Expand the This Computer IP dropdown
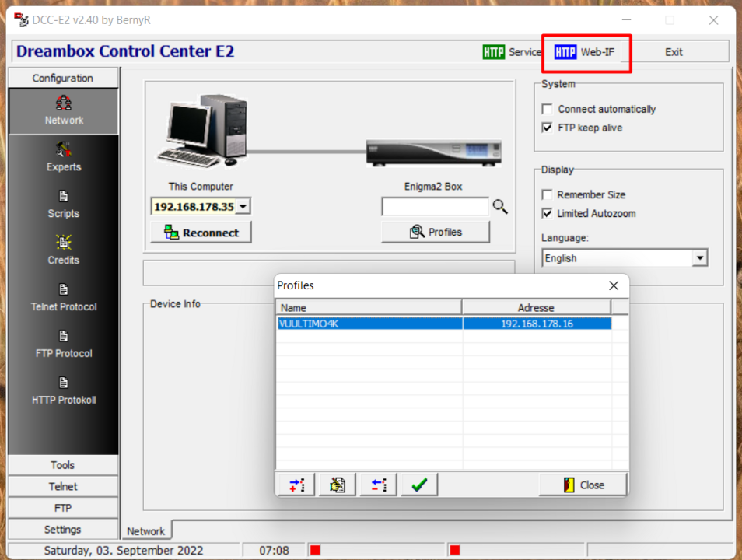 [245, 206]
